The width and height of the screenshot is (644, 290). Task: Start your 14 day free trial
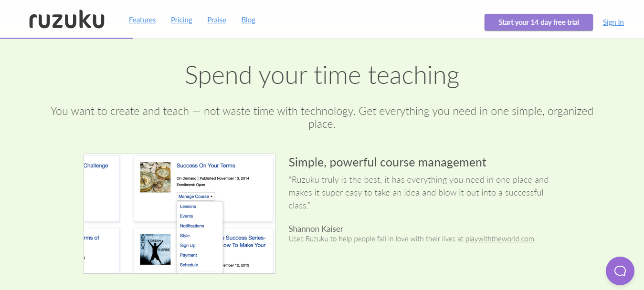point(538,22)
